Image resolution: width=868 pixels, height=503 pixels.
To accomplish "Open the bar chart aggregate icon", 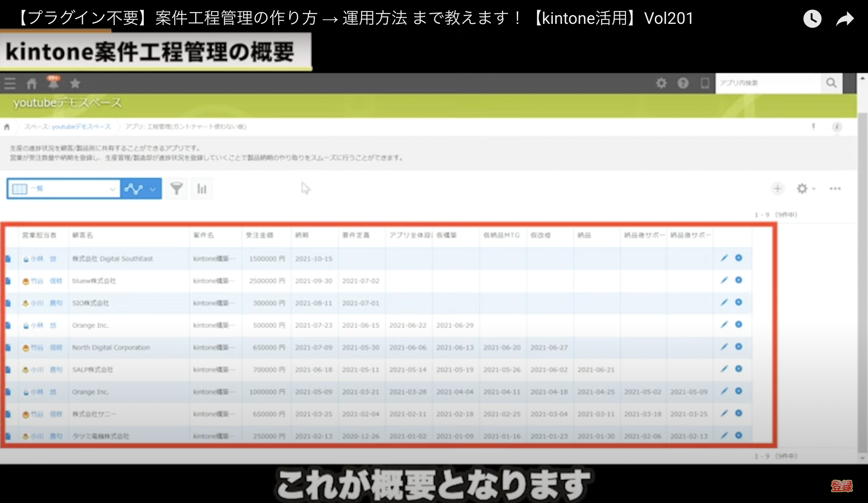I will click(201, 189).
